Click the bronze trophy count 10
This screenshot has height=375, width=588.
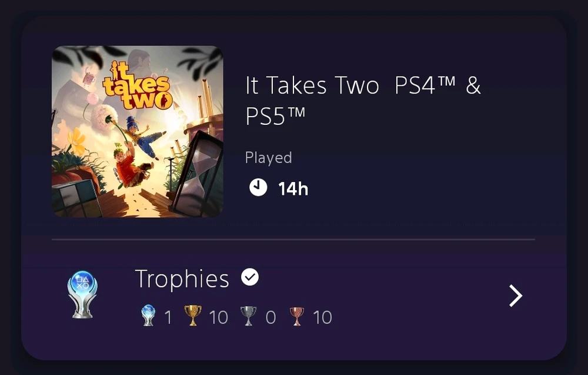tap(322, 317)
